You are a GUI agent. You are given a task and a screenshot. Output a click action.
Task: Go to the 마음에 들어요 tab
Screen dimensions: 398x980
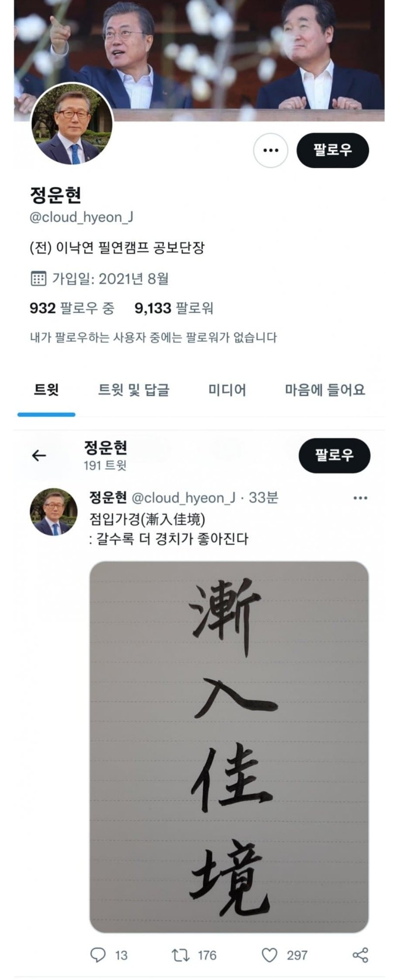point(325,390)
